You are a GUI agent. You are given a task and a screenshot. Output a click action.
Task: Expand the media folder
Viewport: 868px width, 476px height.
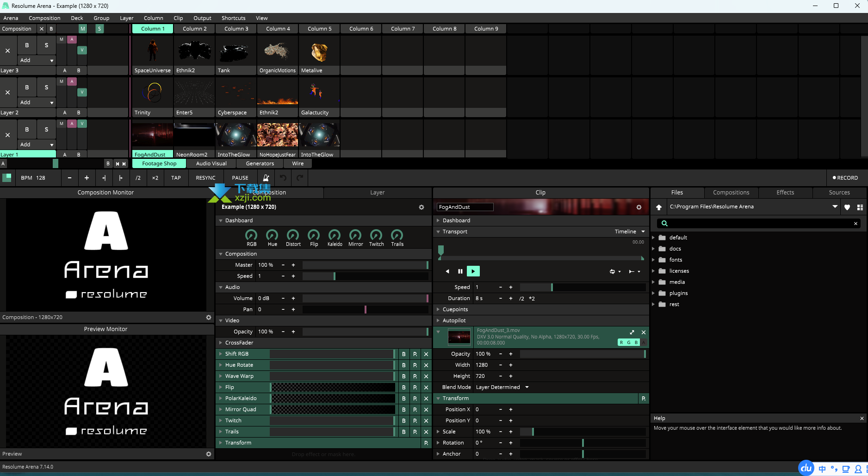pos(653,282)
